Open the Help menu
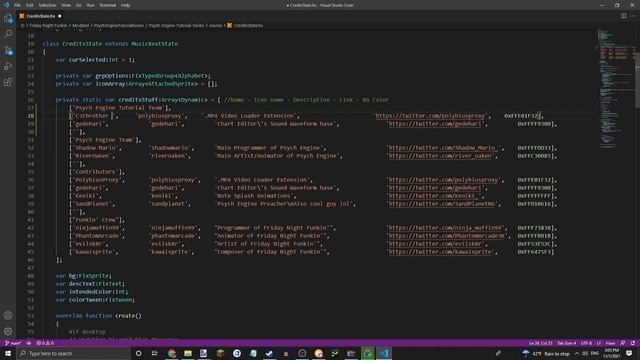 [125, 5]
